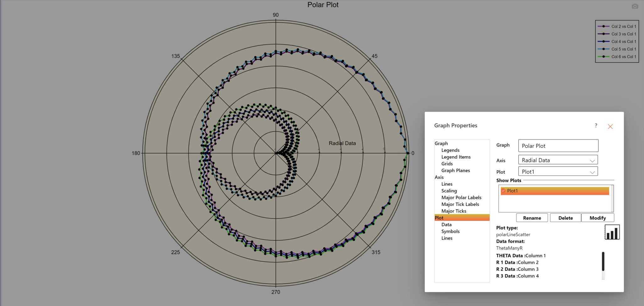Image resolution: width=644 pixels, height=306 pixels.
Task: Open Major Ticks settings
Action: click(x=454, y=211)
